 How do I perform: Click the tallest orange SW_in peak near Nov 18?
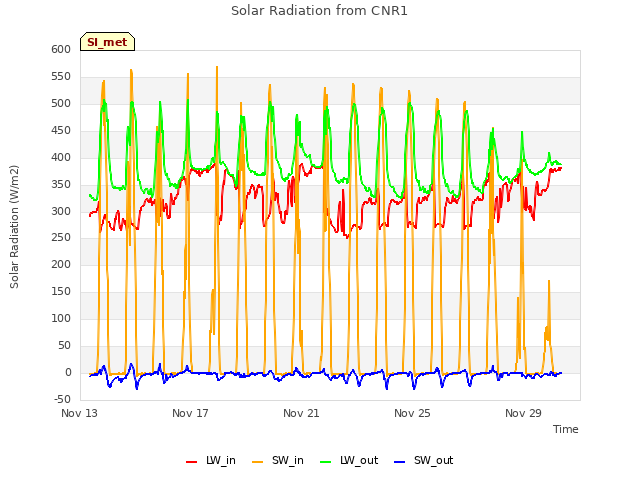coord(217,67)
